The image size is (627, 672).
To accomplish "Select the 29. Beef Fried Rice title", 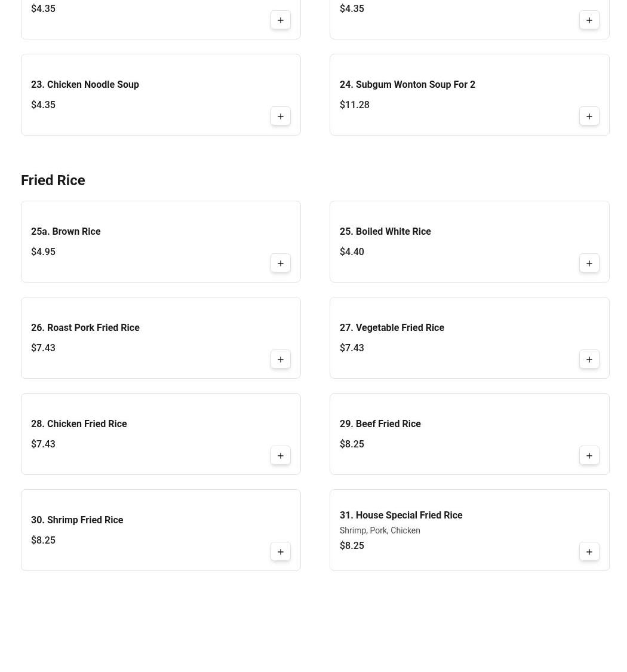I will point(380,424).
